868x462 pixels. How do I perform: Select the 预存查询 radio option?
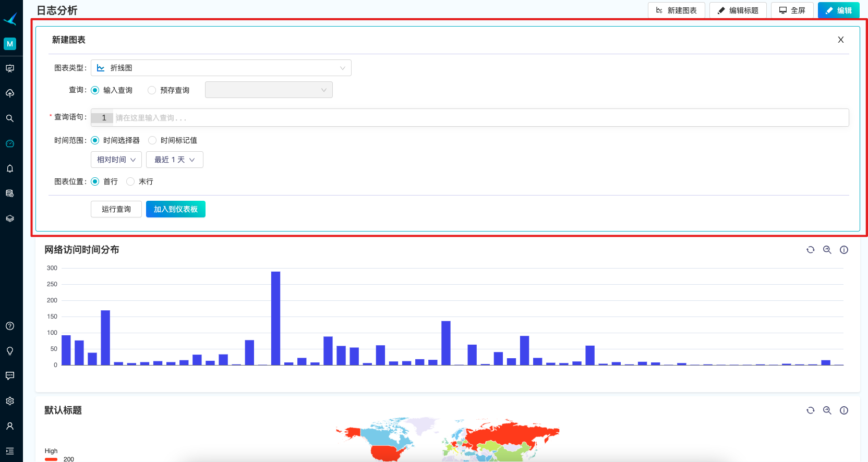pyautogui.click(x=152, y=90)
